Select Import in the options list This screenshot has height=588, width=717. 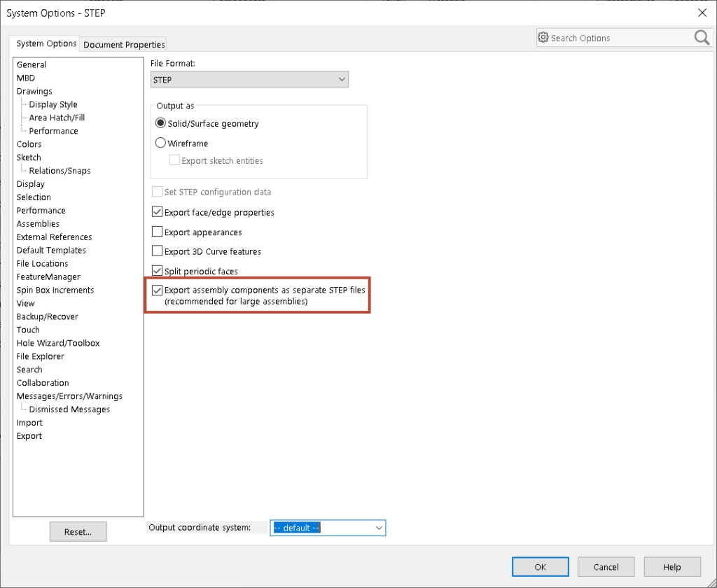29,422
